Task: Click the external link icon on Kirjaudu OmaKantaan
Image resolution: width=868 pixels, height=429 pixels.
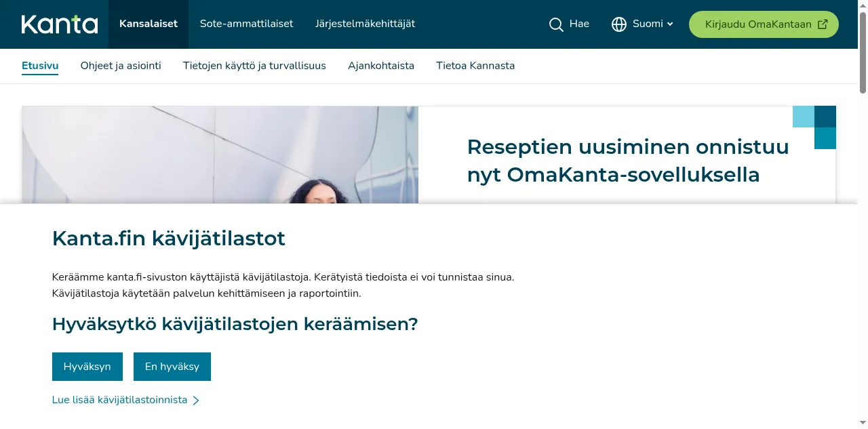Action: coord(823,24)
